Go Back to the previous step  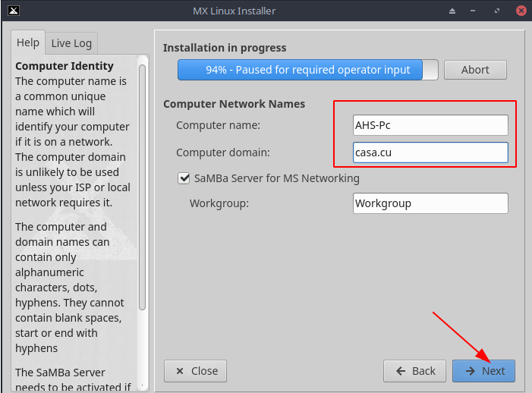[x=414, y=371]
